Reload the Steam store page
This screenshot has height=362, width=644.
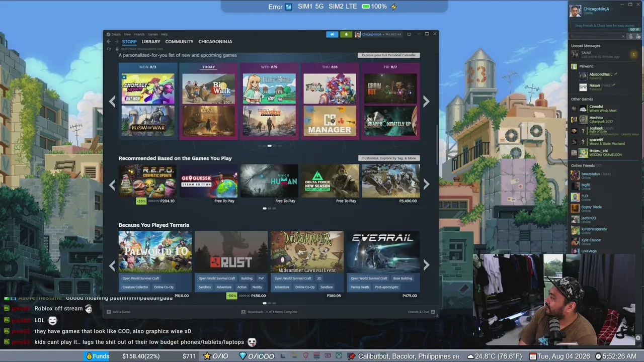click(109, 49)
